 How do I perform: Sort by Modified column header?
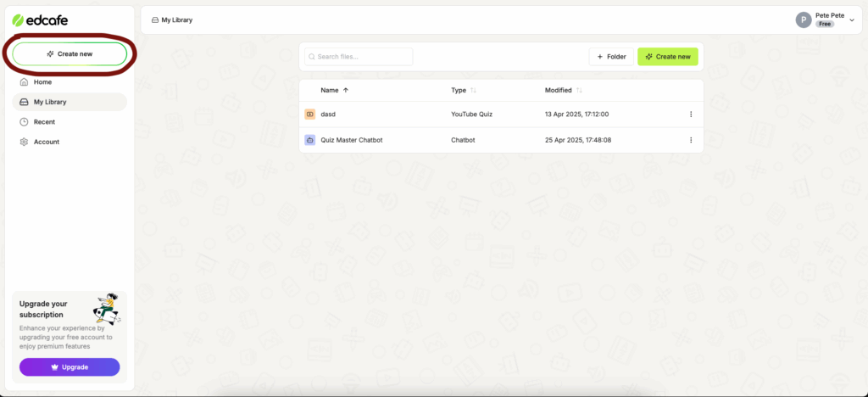[x=564, y=90]
